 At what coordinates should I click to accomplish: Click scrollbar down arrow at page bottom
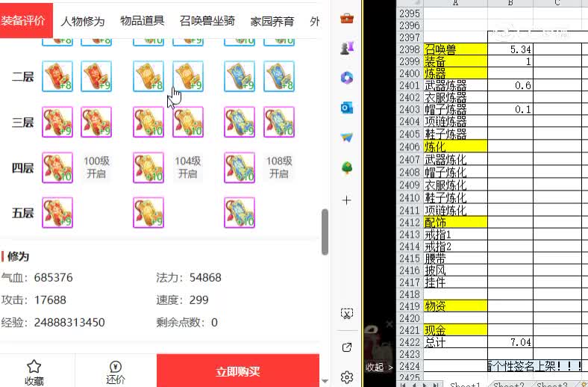tap(325, 381)
